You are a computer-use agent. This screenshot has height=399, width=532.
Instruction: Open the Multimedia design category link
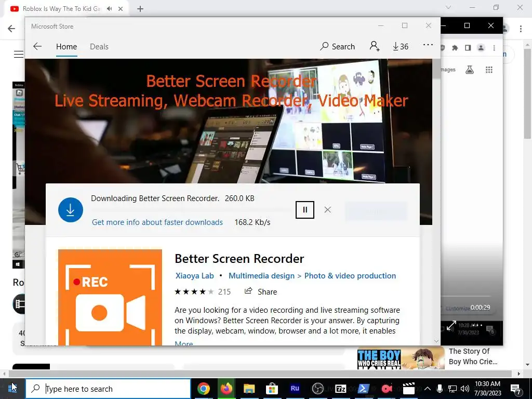261,276
